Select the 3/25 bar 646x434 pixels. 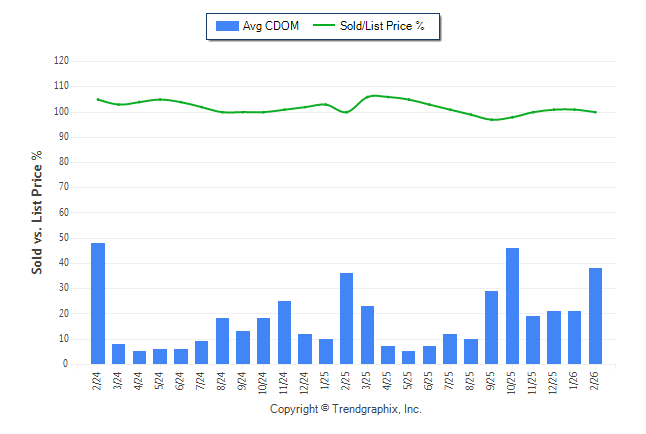367,335
